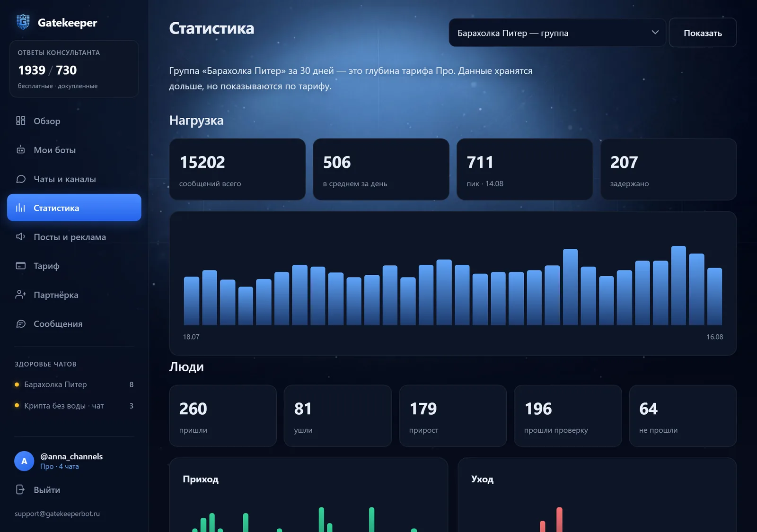Go to Чаты и каналы
757x532 pixels.
pyautogui.click(x=74, y=179)
